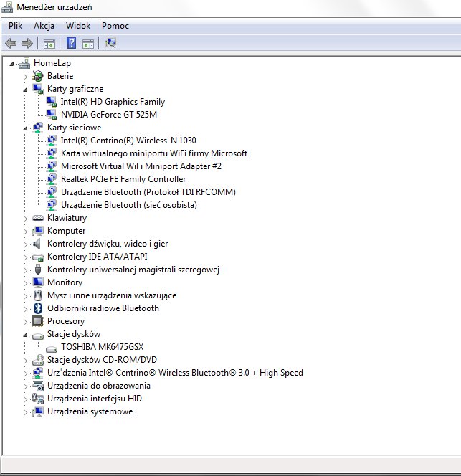
Task: Click the USB plug icon for magistrali szeregowej
Action: 38,270
